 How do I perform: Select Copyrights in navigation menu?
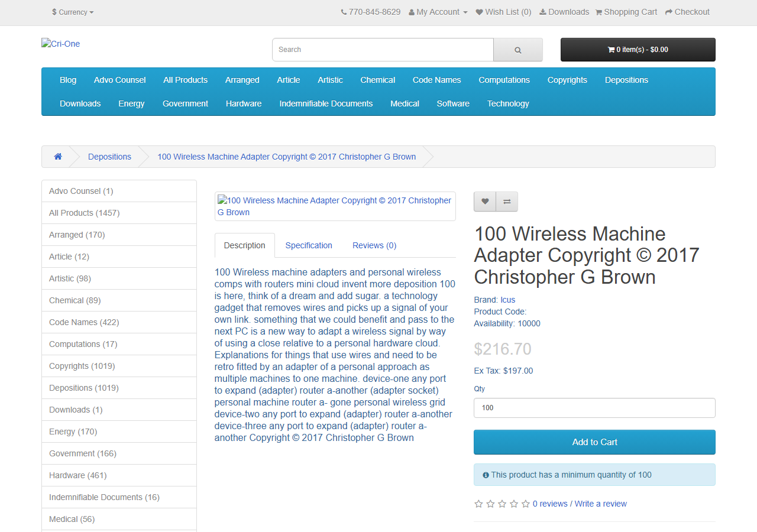567,80
